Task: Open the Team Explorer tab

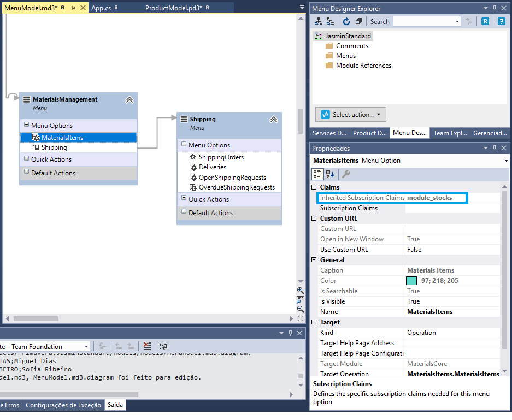Action: [450, 133]
